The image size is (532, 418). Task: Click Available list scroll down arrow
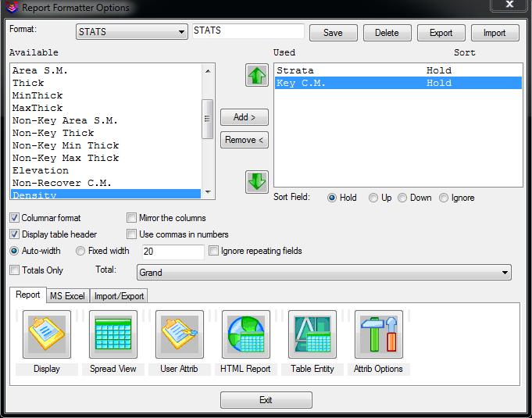click(208, 192)
